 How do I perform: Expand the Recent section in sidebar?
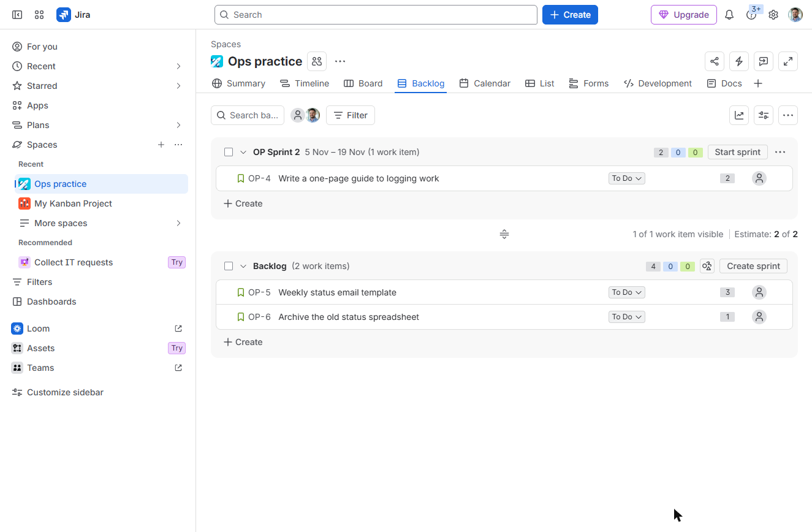178,66
